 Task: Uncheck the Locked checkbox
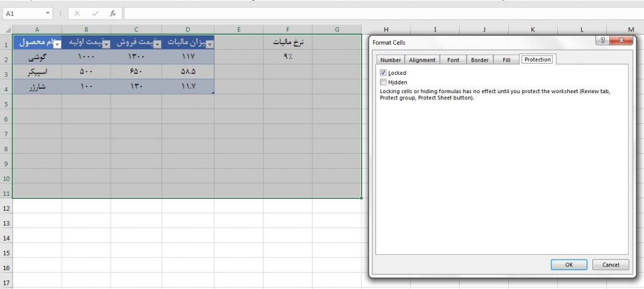[x=383, y=73]
